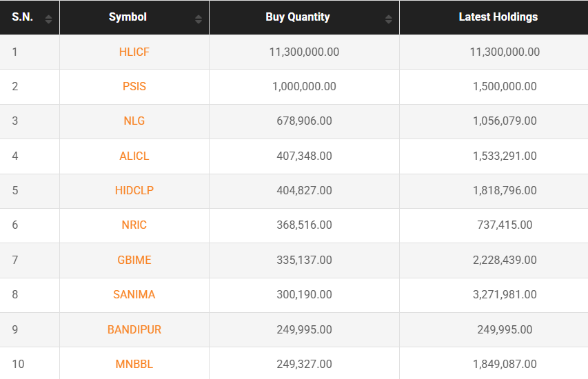Click the Buy Quantity header text
The image size is (588, 379).
[x=297, y=17]
